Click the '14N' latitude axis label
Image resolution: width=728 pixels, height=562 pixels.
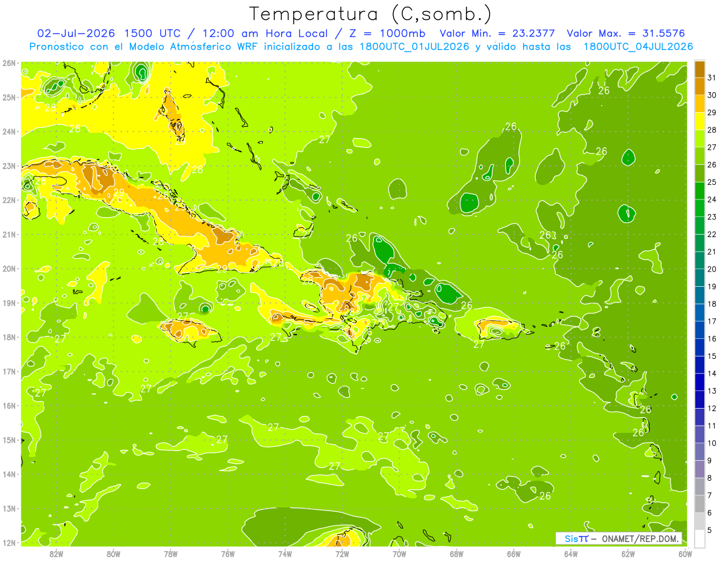click(x=9, y=474)
